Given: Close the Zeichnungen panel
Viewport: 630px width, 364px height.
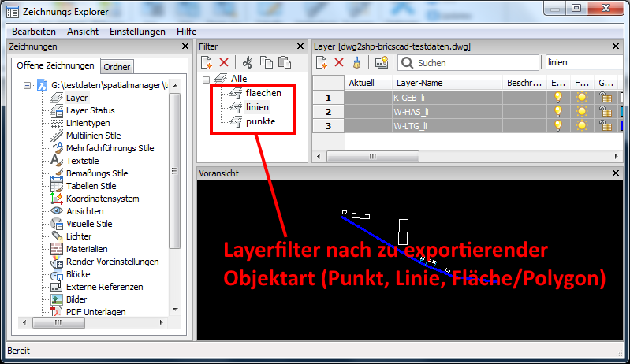Looking at the screenshot, I should (185, 46).
